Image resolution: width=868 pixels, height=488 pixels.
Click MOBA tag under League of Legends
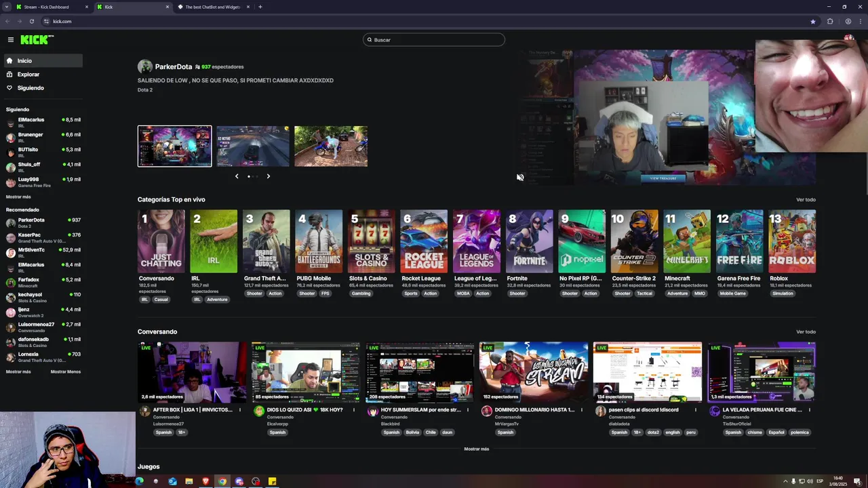[463, 293]
